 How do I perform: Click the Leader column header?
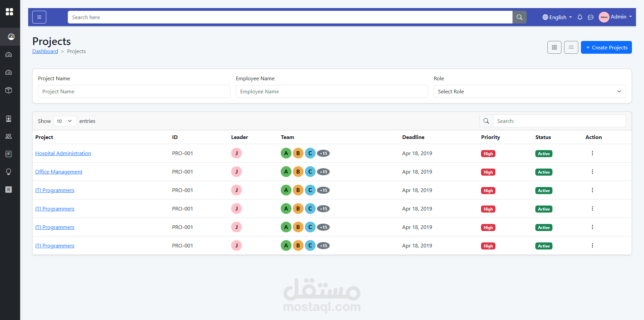239,137
